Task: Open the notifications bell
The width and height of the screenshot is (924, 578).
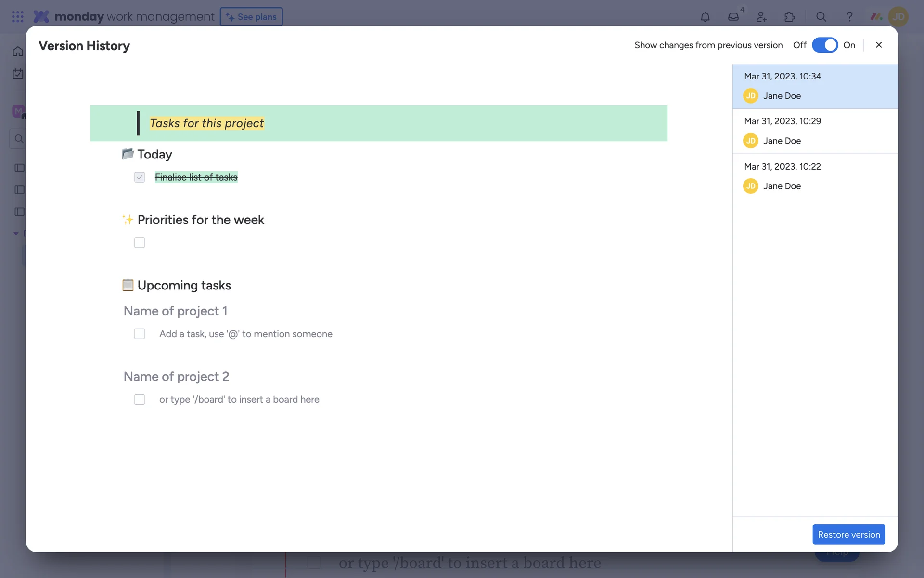Action: click(705, 17)
